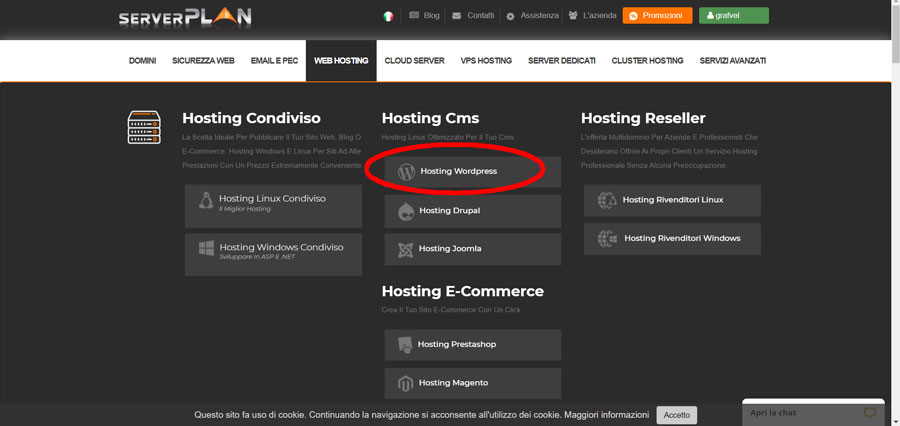
Task: Click the server rack icon
Action: [x=144, y=127]
